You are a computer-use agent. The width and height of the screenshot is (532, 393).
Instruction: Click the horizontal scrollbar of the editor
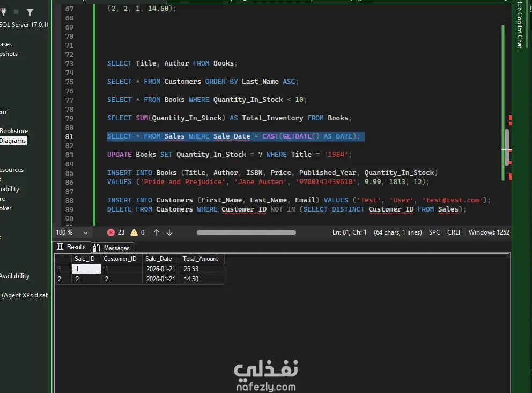(246, 232)
